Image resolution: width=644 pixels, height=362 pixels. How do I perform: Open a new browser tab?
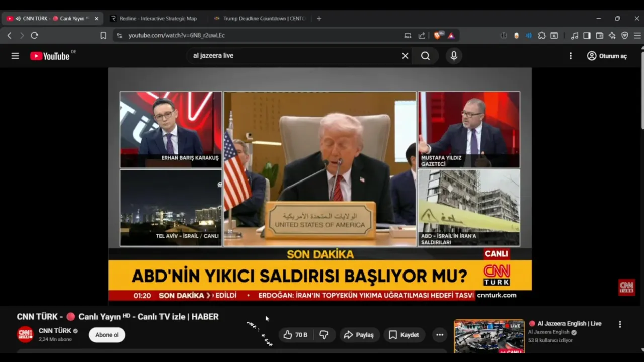pos(319,19)
